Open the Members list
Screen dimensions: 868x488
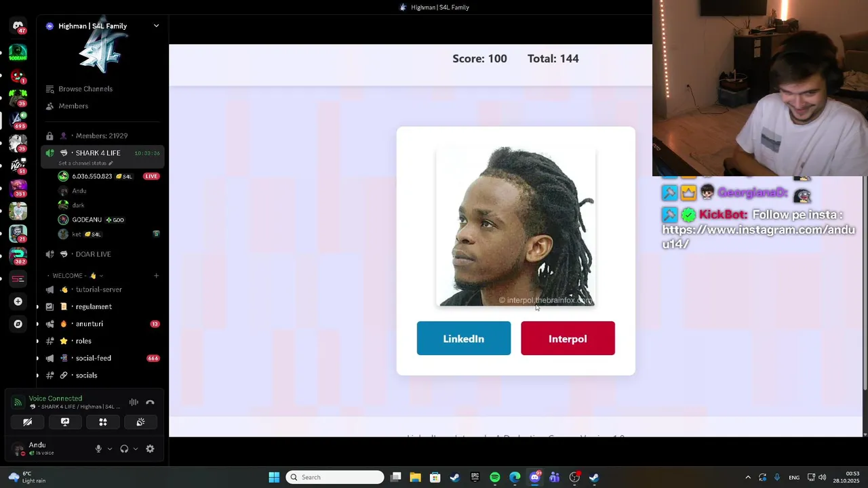click(103, 106)
